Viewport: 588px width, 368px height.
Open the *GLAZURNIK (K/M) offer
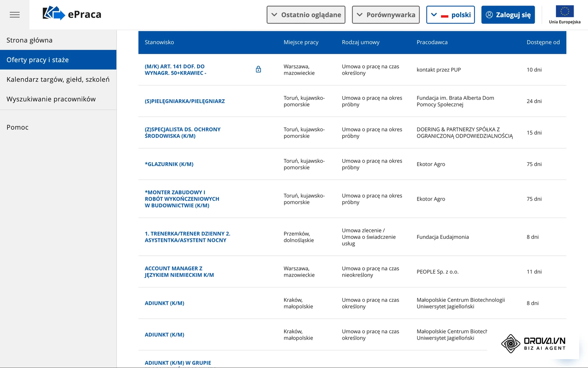169,164
